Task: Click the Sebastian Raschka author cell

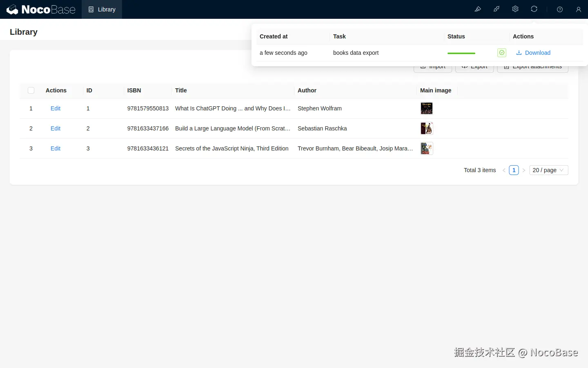Action: pyautogui.click(x=322, y=128)
